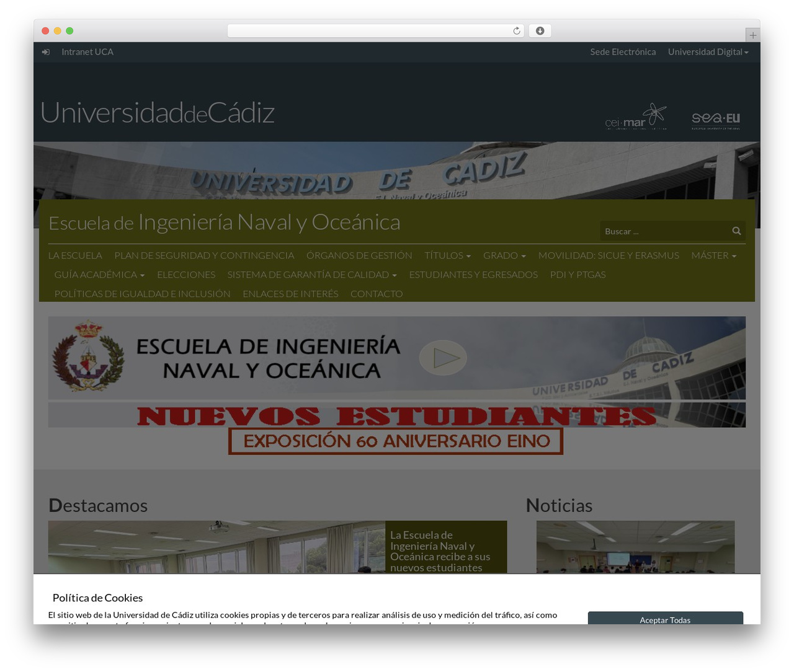794x672 pixels.
Task: Open the Destacamos featured classroom image
Action: click(x=216, y=547)
